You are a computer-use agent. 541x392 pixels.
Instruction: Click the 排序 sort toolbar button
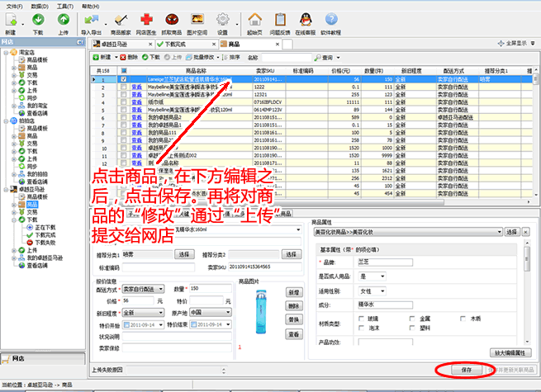pos(232,57)
